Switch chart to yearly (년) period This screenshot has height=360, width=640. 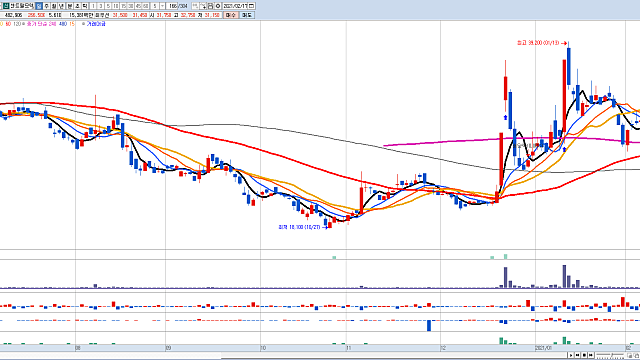(x=61, y=6)
